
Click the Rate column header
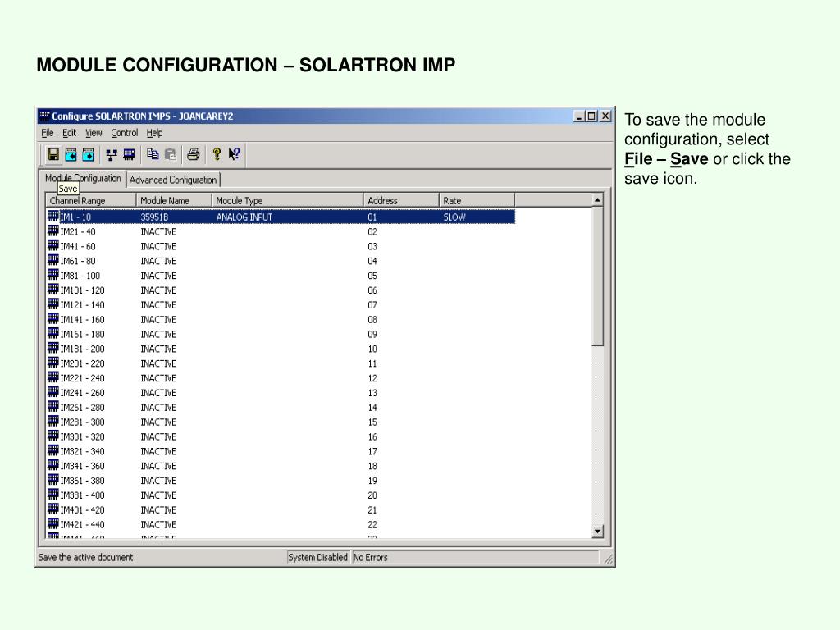click(477, 200)
